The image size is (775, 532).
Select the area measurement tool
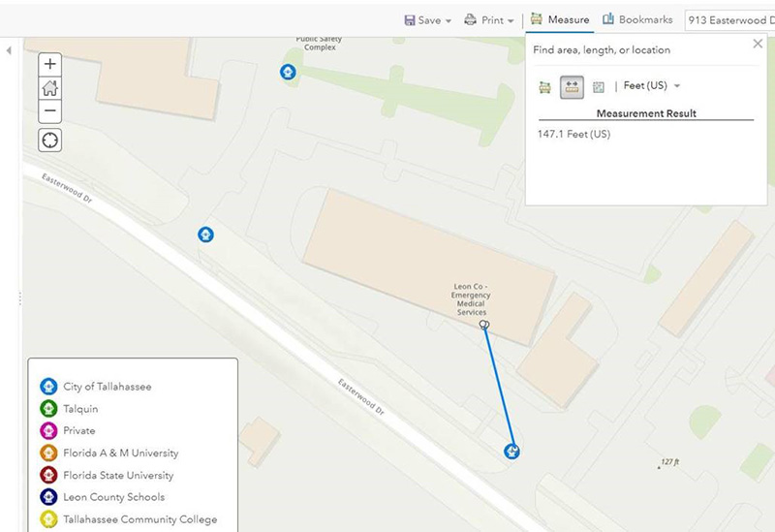click(x=545, y=86)
